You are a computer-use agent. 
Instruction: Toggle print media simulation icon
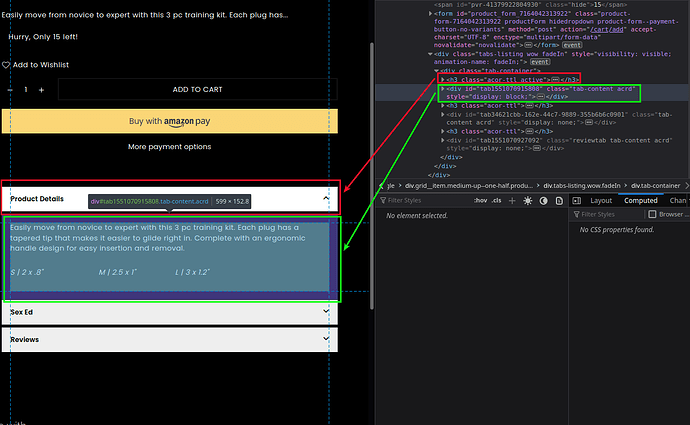pos(559,200)
